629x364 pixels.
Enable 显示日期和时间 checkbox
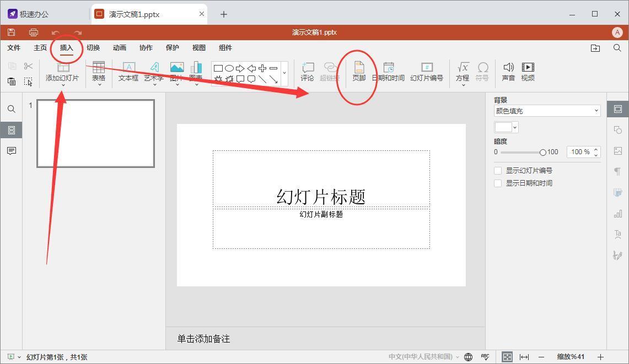coord(498,183)
